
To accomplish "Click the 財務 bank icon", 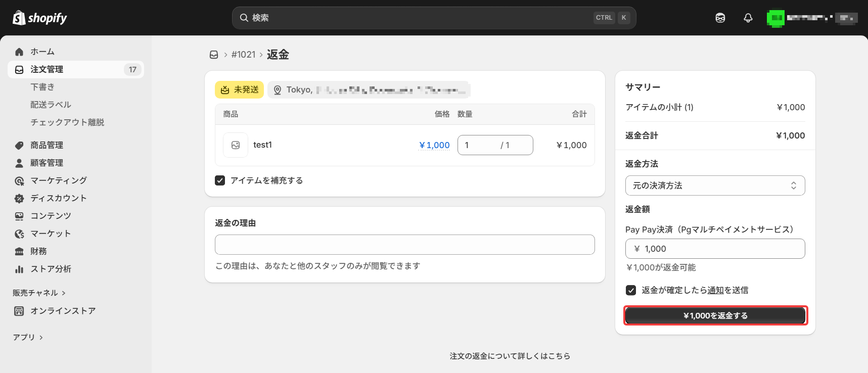I will point(19,251).
